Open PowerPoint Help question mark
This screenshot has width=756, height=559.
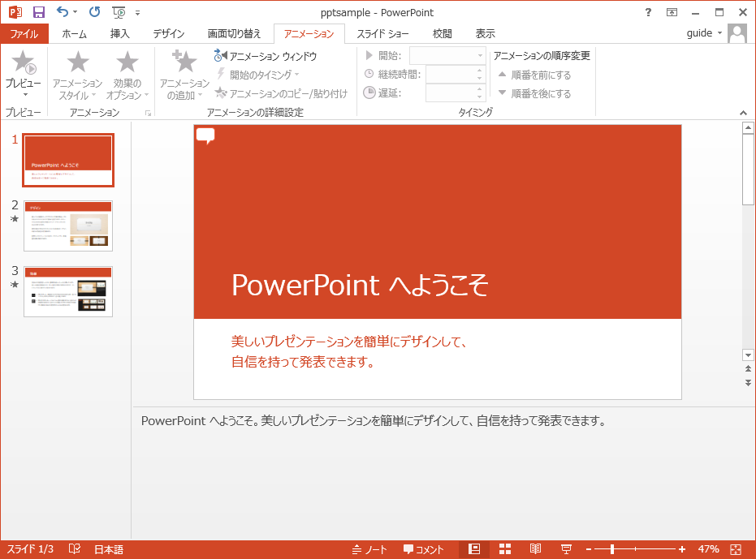pos(648,12)
